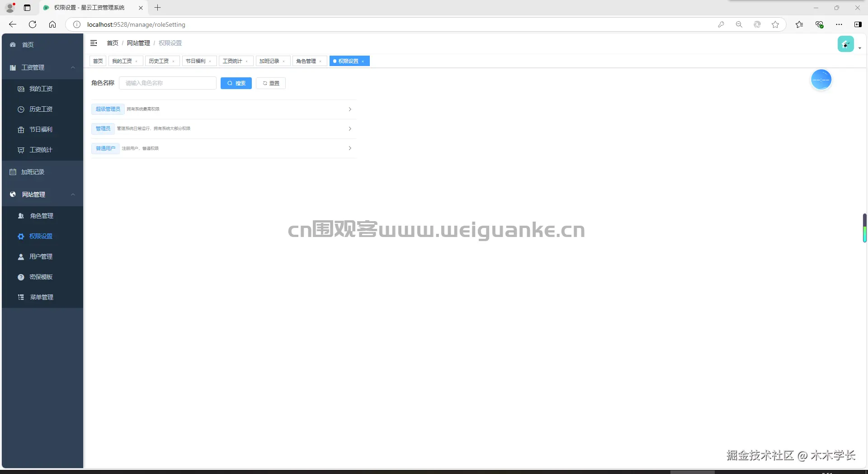The height and width of the screenshot is (474, 868).
Task: View site information icon
Action: (x=77, y=24)
